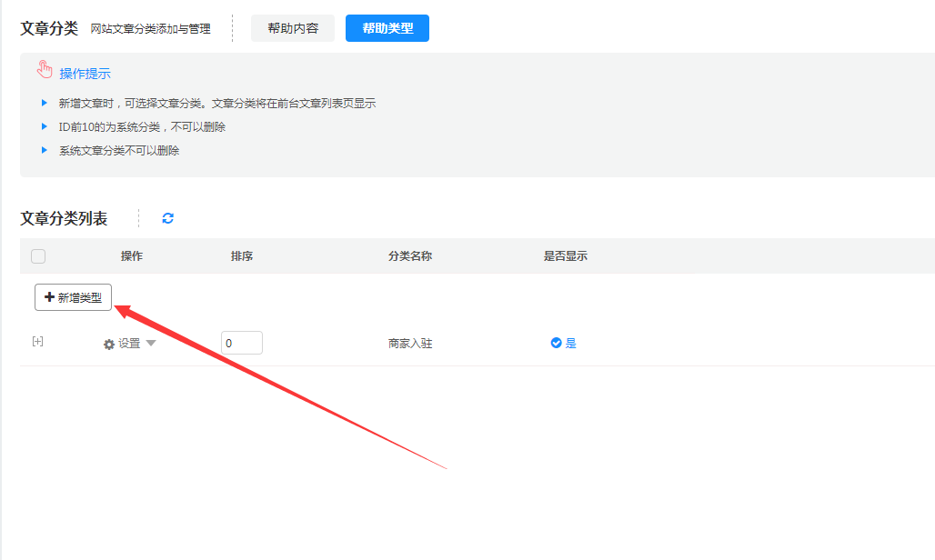Click the blue checkmark icon beside 是

(556, 344)
